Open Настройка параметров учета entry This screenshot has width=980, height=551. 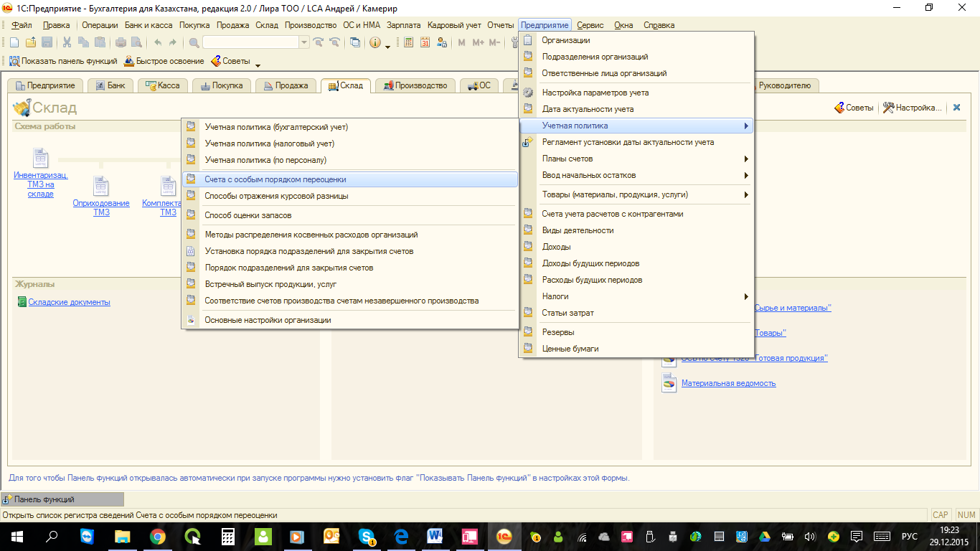(636, 93)
